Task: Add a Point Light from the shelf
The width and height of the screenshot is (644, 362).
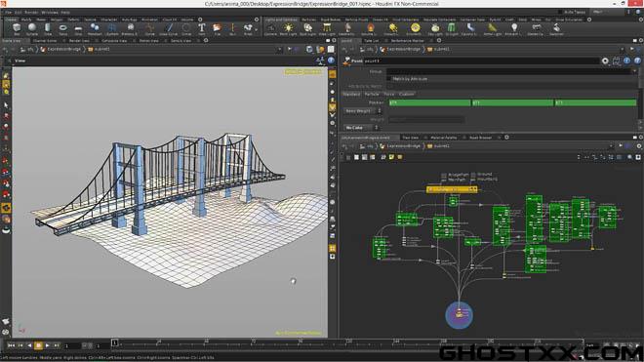Action: coord(288,28)
